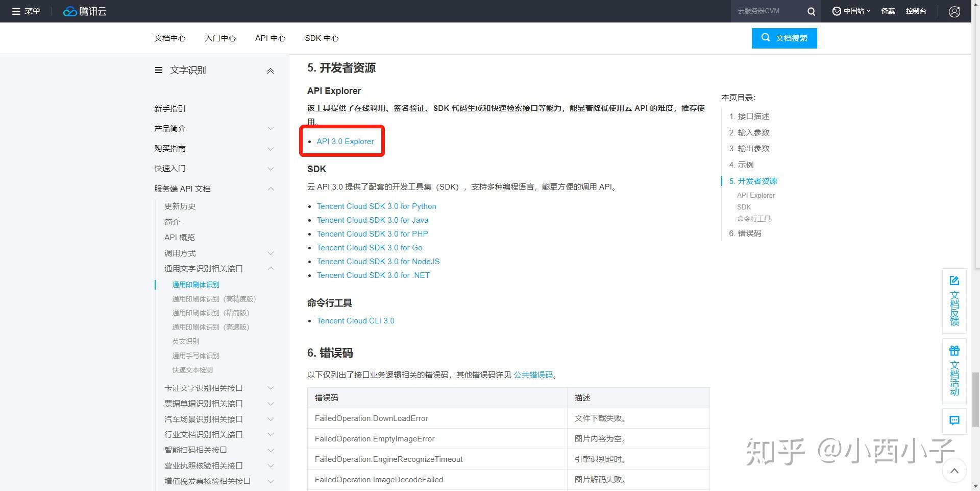Open Tencent Cloud SDK 3.0 for Python
Image resolution: width=980 pixels, height=491 pixels.
click(x=376, y=206)
